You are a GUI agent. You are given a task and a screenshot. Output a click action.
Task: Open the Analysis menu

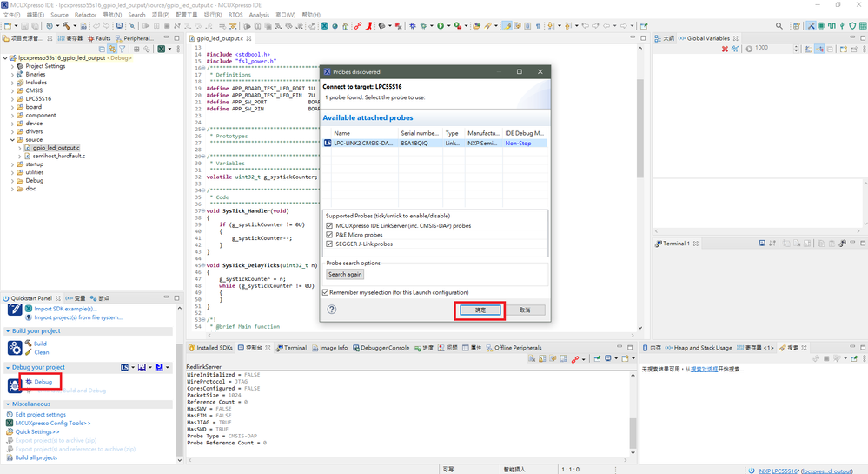[259, 15]
